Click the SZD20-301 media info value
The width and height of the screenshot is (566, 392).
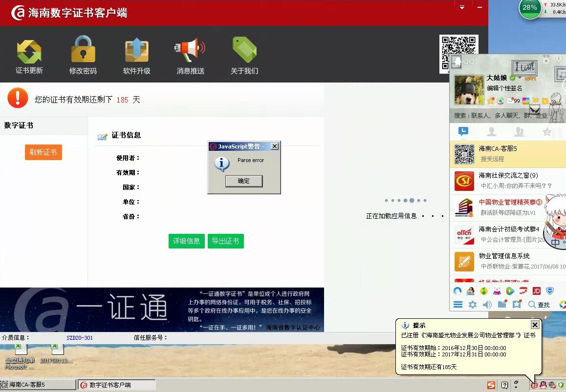(x=80, y=338)
